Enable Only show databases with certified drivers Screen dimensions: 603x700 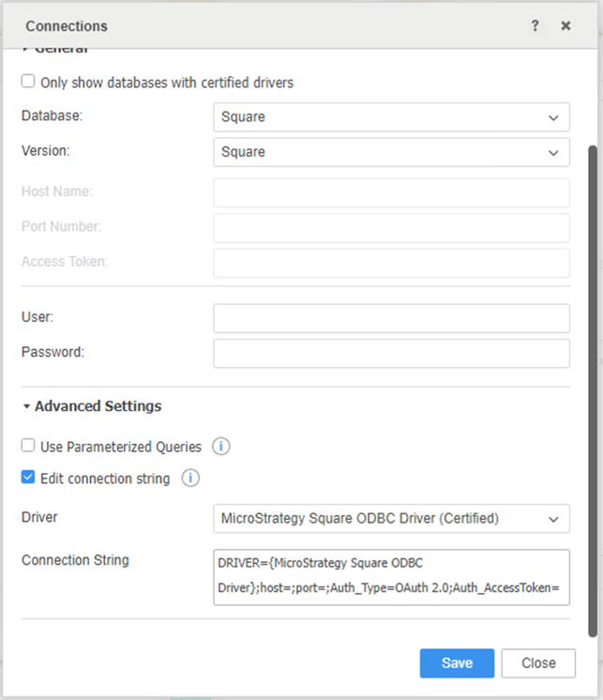point(28,83)
